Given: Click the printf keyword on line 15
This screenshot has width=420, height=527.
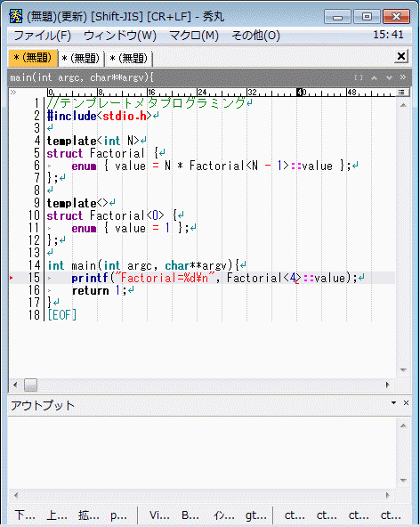Looking at the screenshot, I should [x=90, y=278].
